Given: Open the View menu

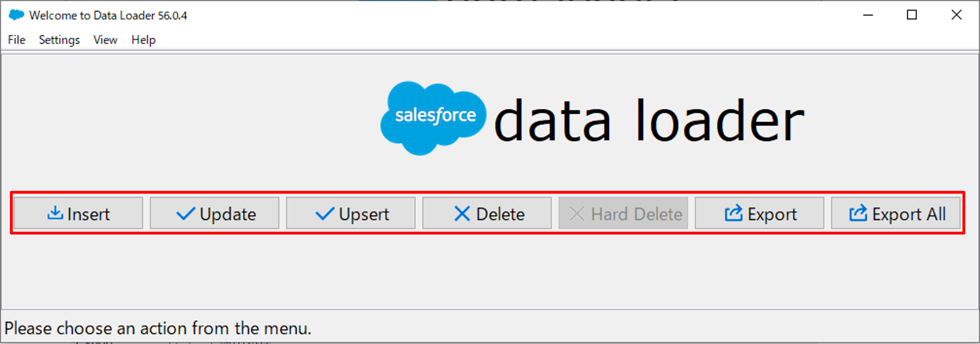Looking at the screenshot, I should 105,40.
